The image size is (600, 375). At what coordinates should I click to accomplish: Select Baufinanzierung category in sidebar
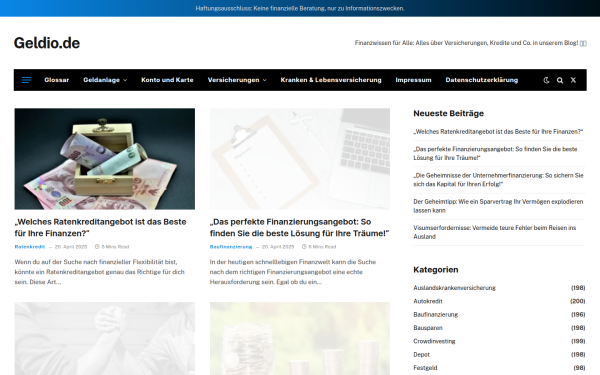435,315
